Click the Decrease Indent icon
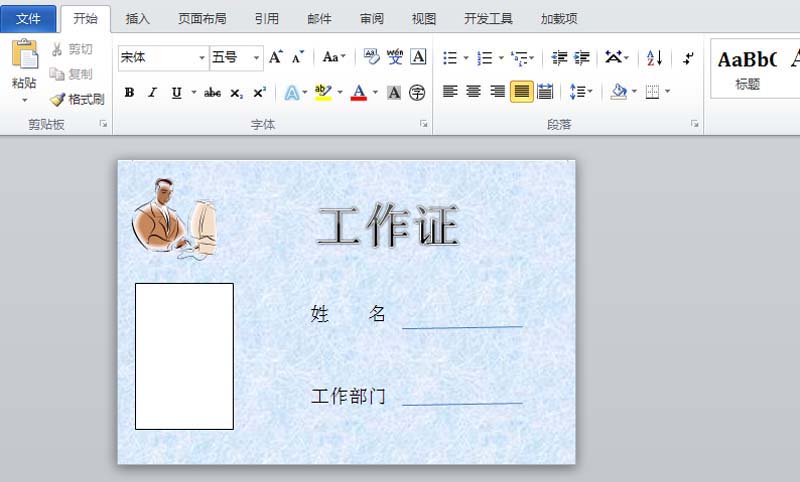This screenshot has height=482, width=800. [x=559, y=58]
